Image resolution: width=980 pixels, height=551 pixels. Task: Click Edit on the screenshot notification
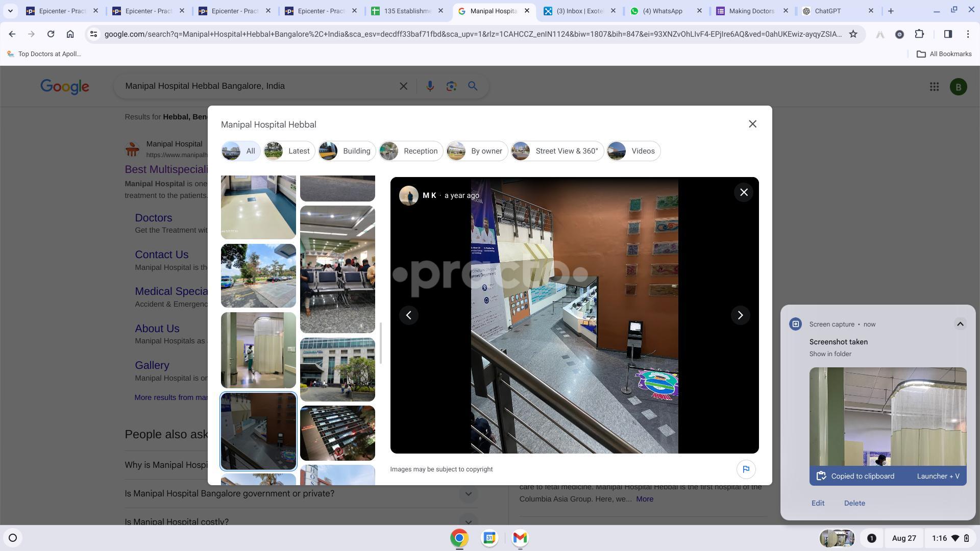pos(818,503)
